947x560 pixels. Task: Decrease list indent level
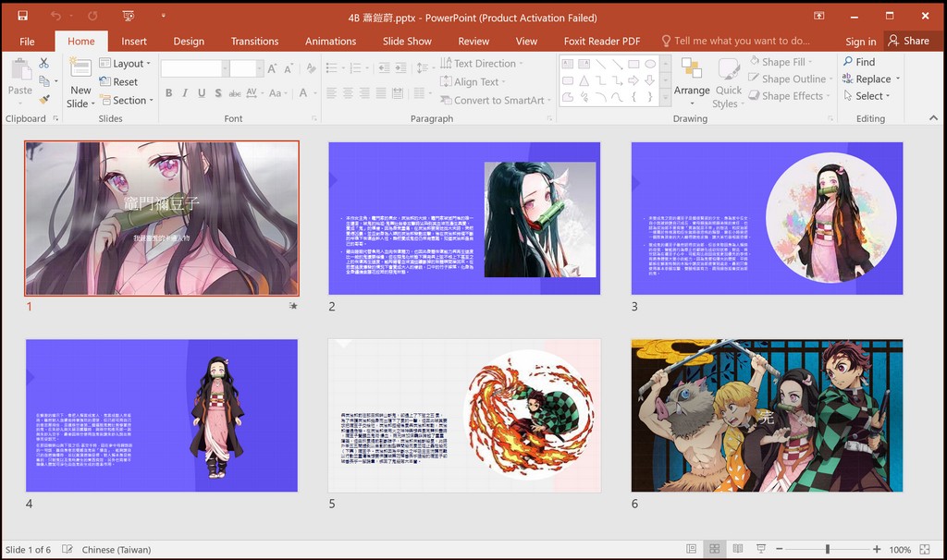click(384, 68)
